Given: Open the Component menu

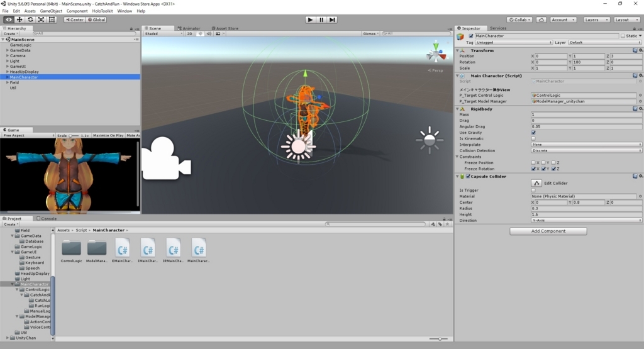Looking at the screenshot, I should [77, 11].
